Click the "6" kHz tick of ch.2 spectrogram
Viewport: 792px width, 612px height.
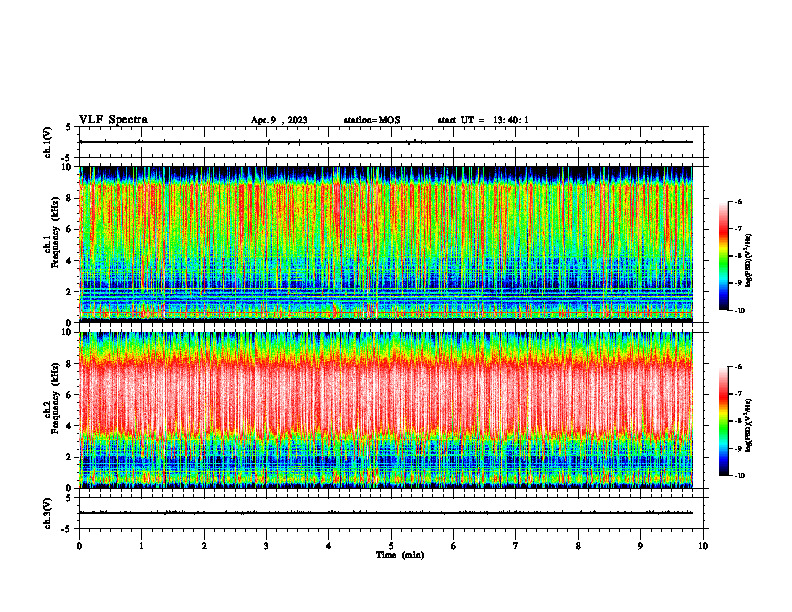point(68,395)
